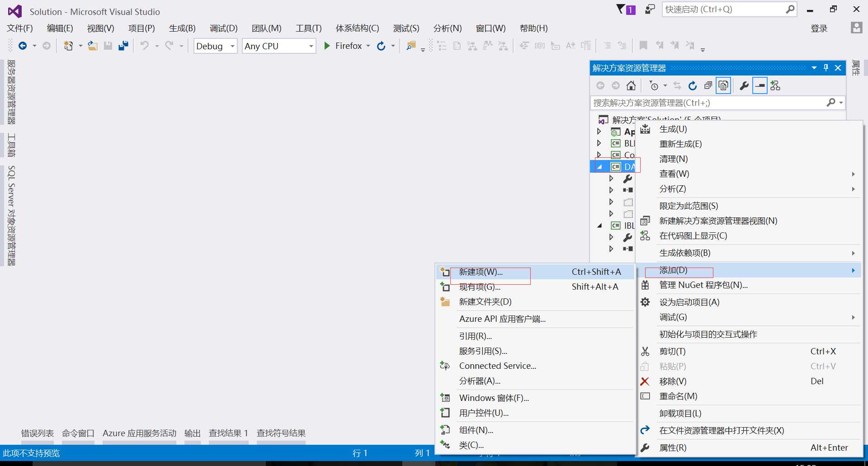This screenshot has height=466, width=868.
Task: Click the Solution Explorer search field
Action: pyautogui.click(x=717, y=103)
